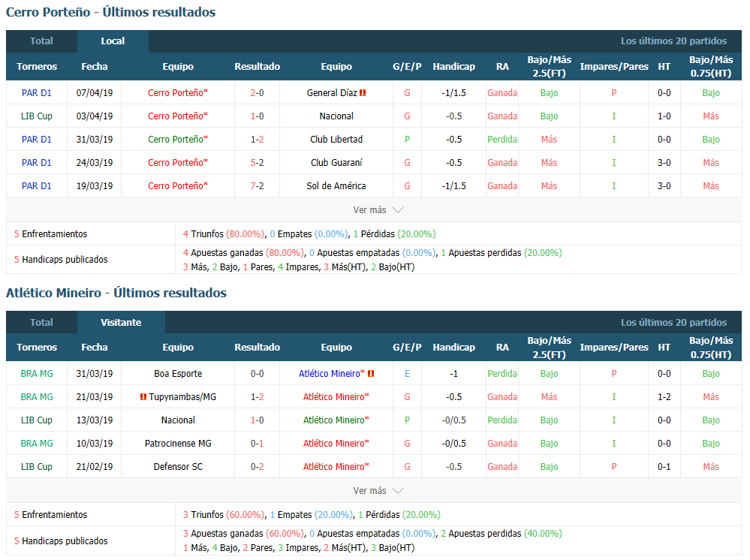Image resolution: width=750 pixels, height=560 pixels.
Task: Expand Ver más under Atlético Mineiro results
Action: click(378, 491)
